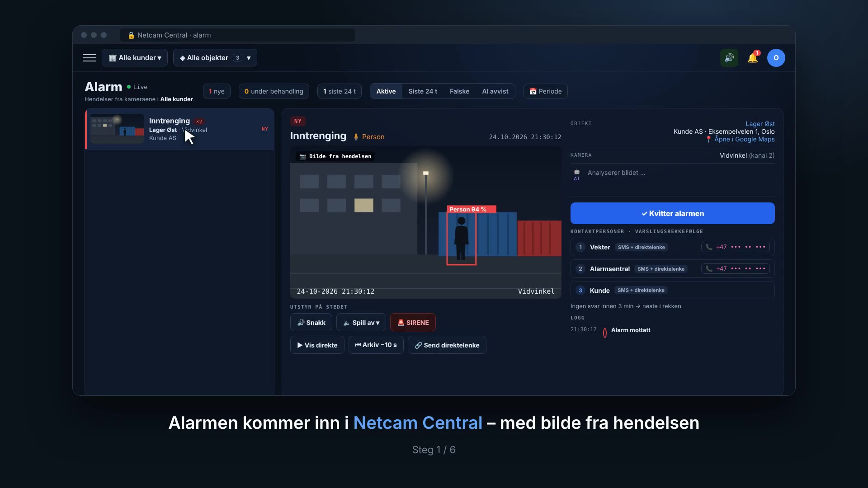
Task: Call the Alarmsentral phone number
Action: 736,269
